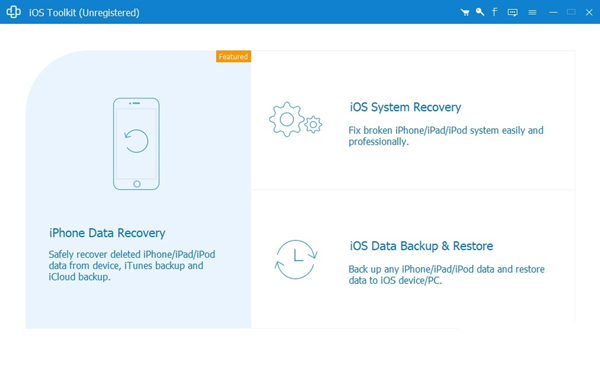The width and height of the screenshot is (600, 374).
Task: Open iPhone Data Recovery title
Action: tap(107, 233)
